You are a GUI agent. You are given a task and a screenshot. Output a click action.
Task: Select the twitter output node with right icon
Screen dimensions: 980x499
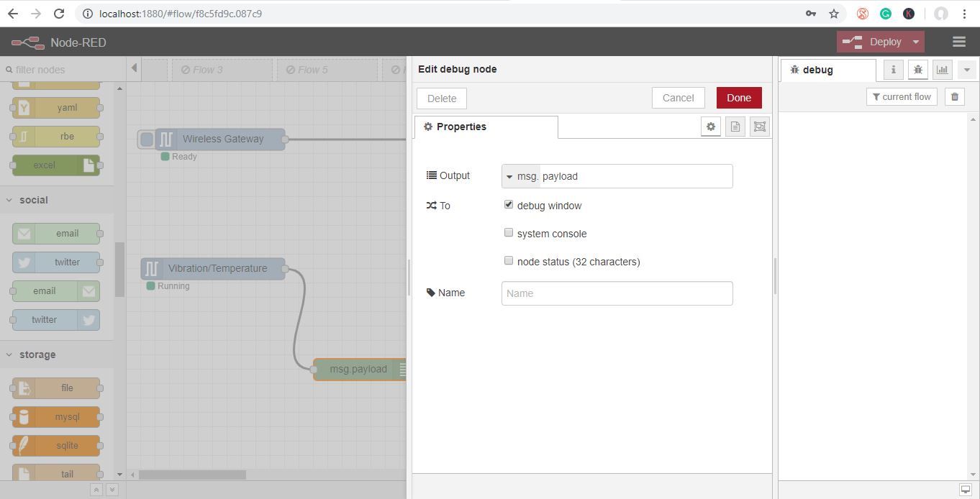tap(56, 320)
